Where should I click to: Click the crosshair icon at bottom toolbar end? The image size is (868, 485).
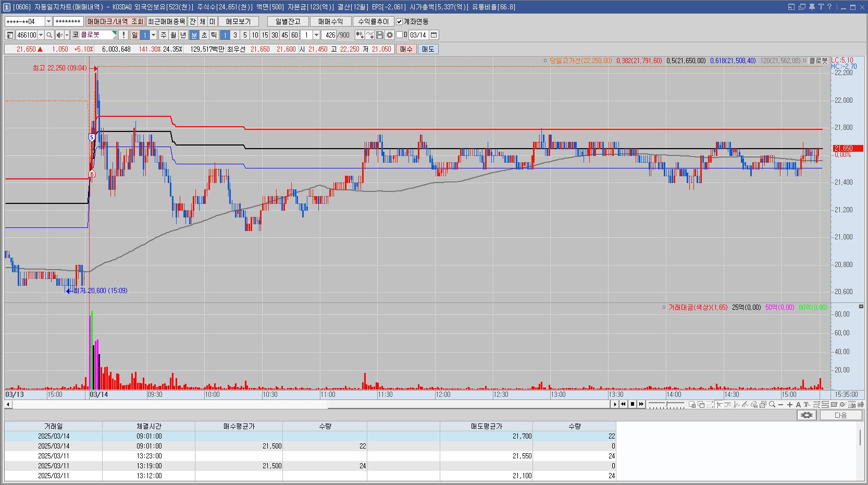pos(860,404)
